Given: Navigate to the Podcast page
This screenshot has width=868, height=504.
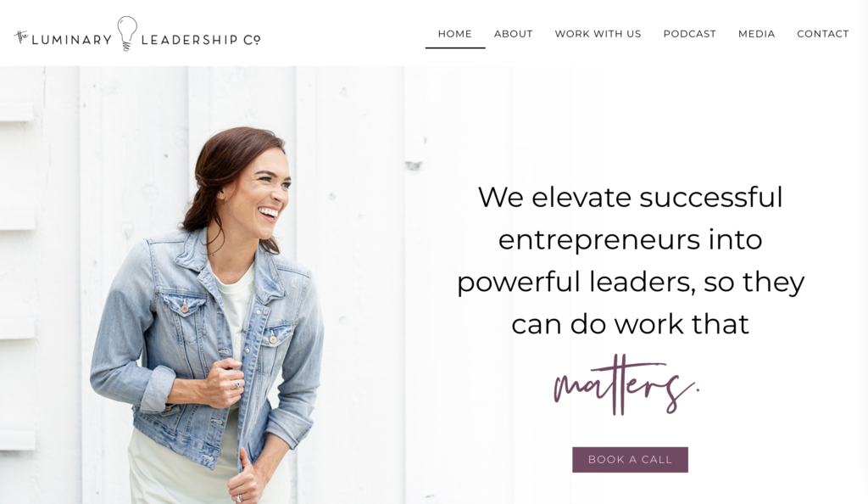Looking at the screenshot, I should 690,34.
